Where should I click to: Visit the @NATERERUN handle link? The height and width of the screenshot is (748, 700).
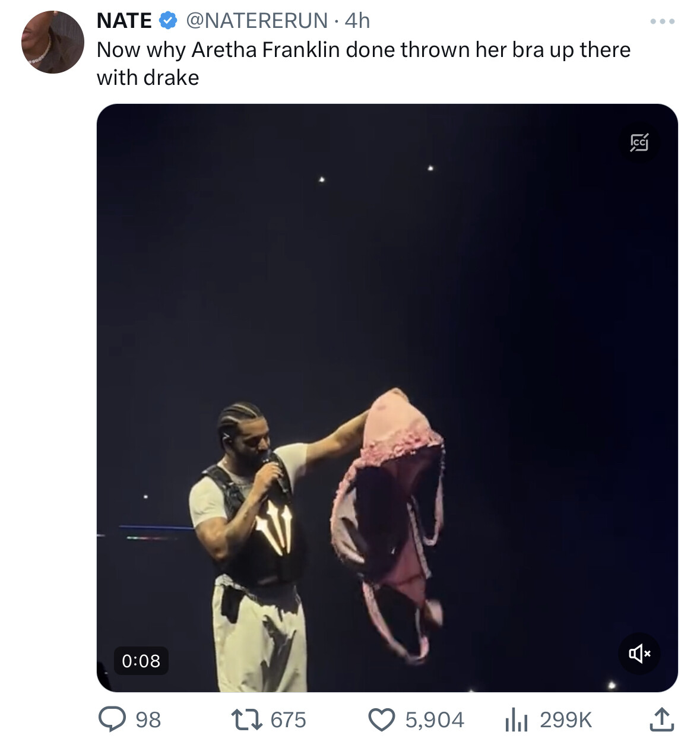256,21
